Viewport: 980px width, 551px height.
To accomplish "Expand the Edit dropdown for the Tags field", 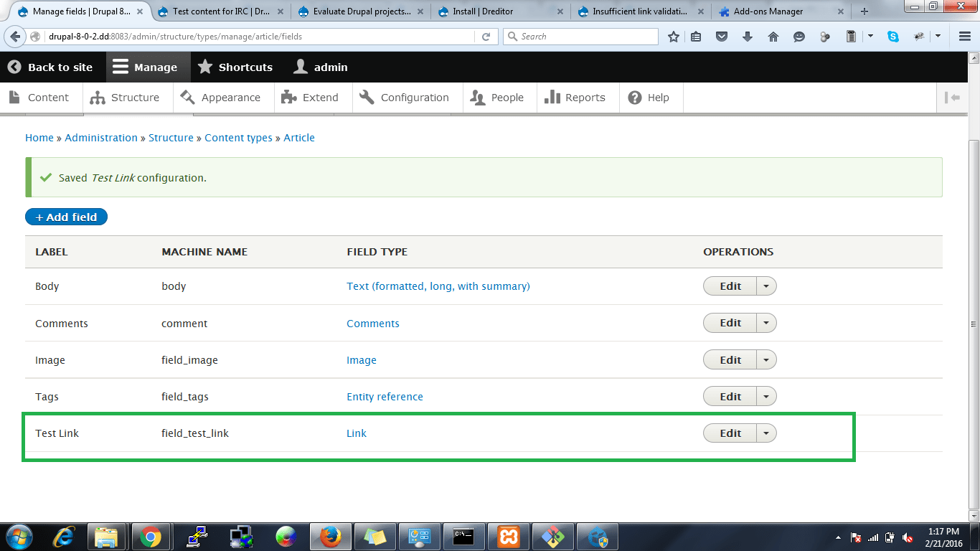I will tap(766, 396).
